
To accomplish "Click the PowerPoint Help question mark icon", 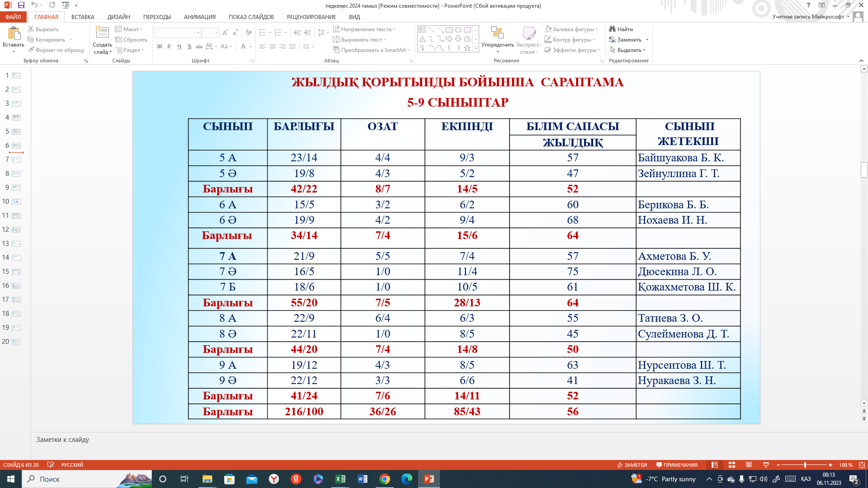I will (808, 5).
